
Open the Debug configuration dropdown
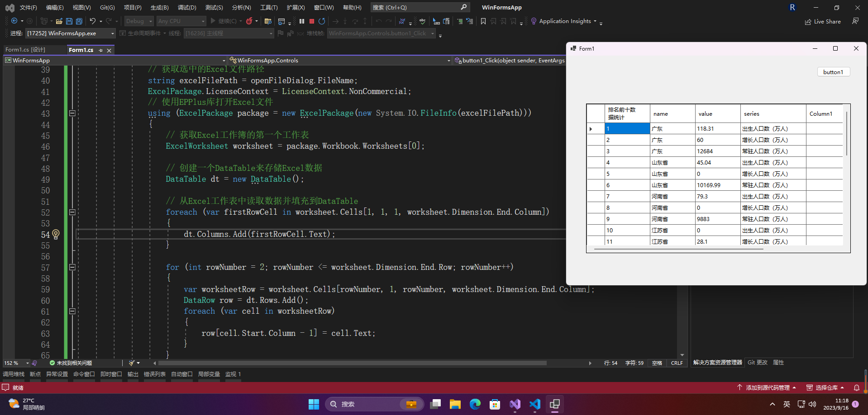139,21
